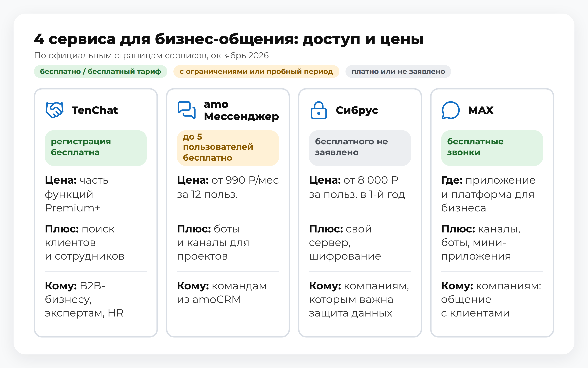Click the TenChat handshake icon
Image resolution: width=588 pixels, height=368 pixels.
point(55,110)
